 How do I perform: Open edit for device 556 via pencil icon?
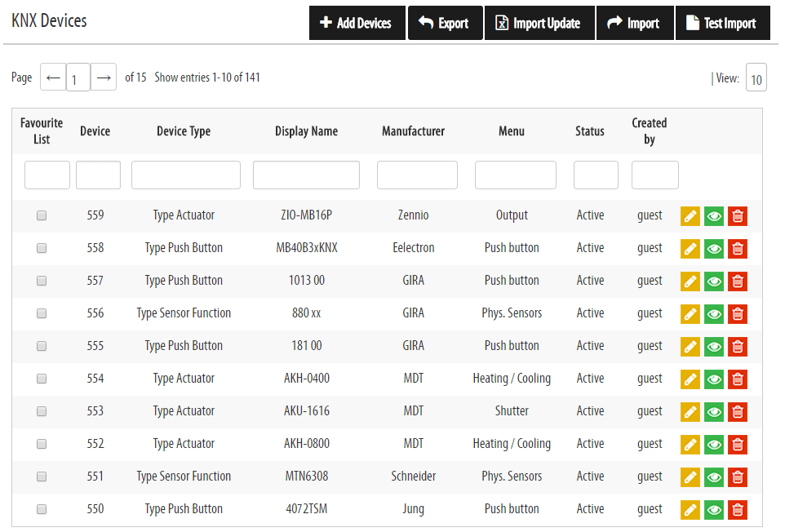(x=690, y=314)
